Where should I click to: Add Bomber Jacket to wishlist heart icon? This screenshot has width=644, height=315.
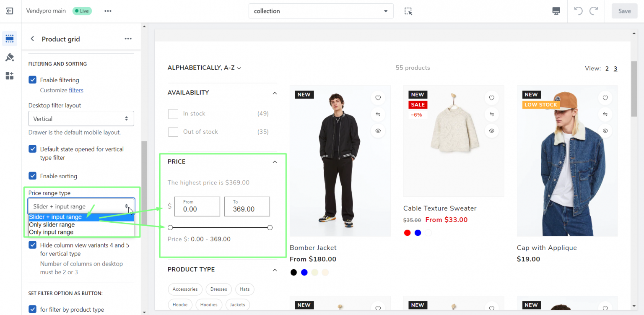tap(378, 98)
